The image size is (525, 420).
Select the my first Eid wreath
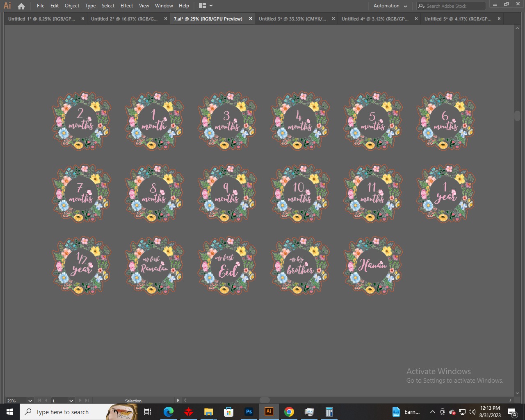[227, 266]
